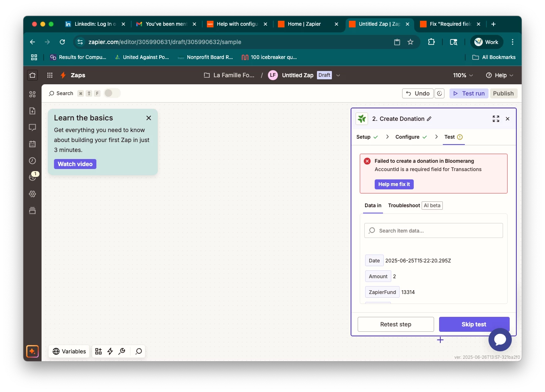Add a step with the plus icon
545x392 pixels.
tap(440, 340)
